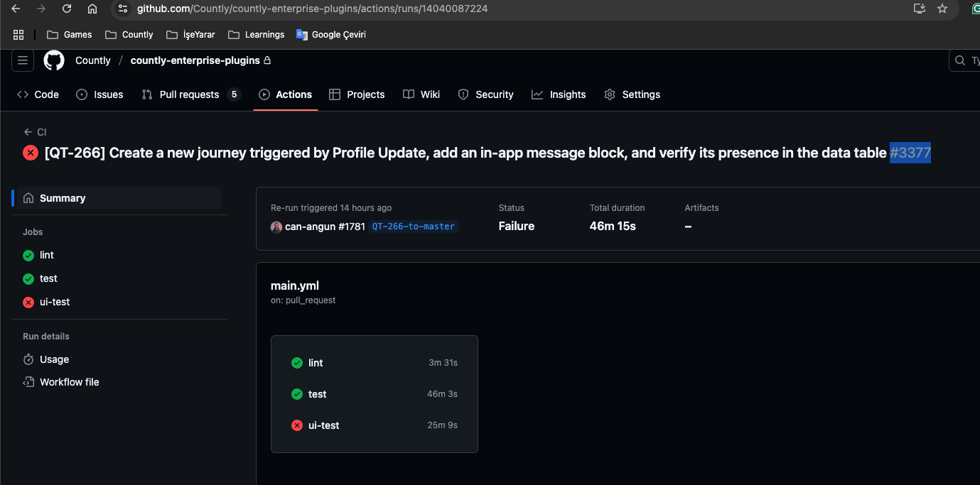Switch to the Code tab
The image size is (980, 485).
(x=38, y=94)
